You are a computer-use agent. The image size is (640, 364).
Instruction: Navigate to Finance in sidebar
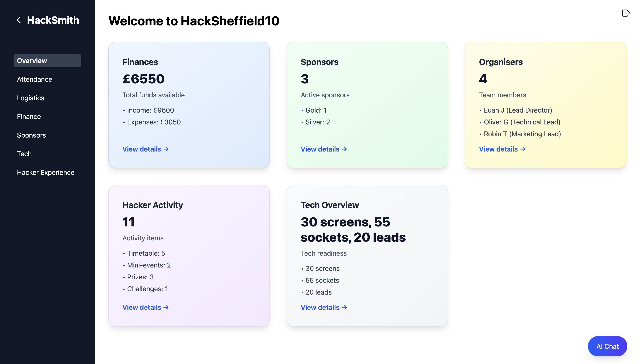(x=29, y=116)
